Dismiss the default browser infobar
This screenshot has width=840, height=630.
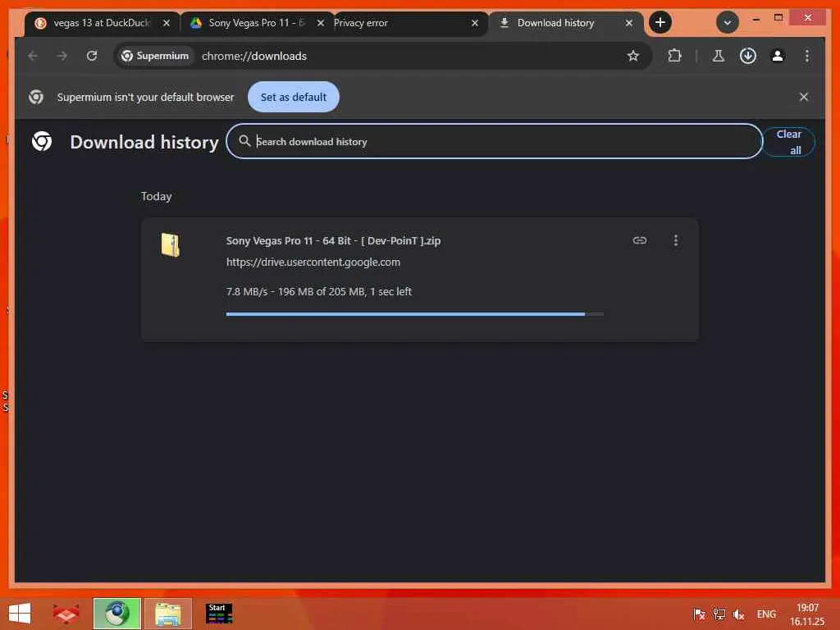point(803,97)
